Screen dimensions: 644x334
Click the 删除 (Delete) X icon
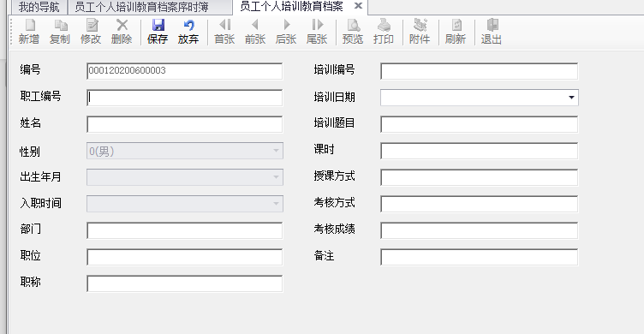[122, 25]
